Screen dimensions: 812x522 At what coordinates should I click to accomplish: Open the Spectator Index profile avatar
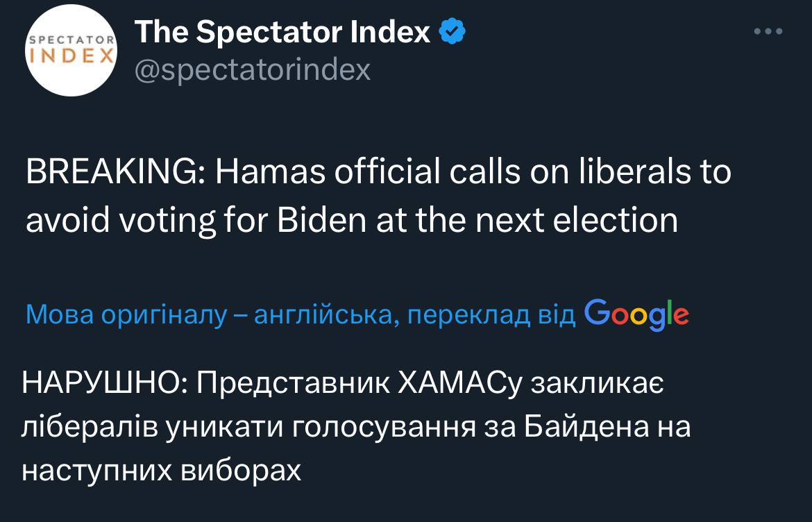(70, 51)
